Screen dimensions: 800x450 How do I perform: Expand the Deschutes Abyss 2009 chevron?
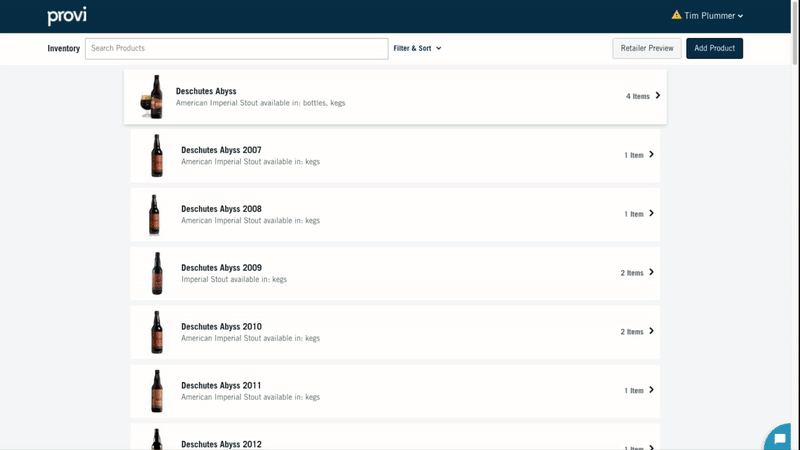point(652,272)
